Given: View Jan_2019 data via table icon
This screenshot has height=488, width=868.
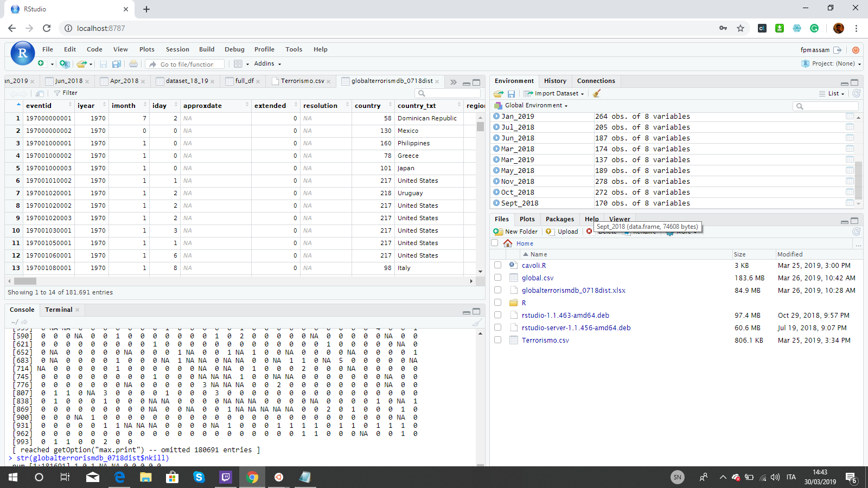Looking at the screenshot, I should tap(850, 117).
